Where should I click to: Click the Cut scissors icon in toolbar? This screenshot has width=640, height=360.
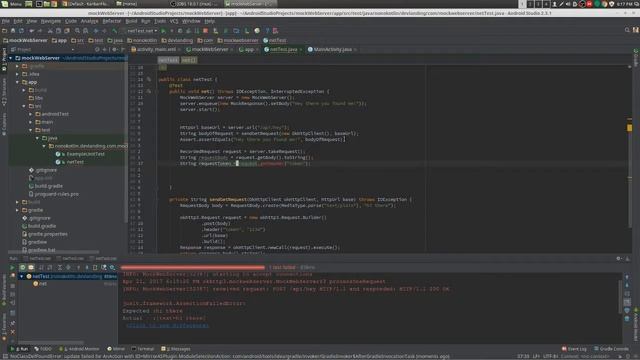tap(50, 31)
